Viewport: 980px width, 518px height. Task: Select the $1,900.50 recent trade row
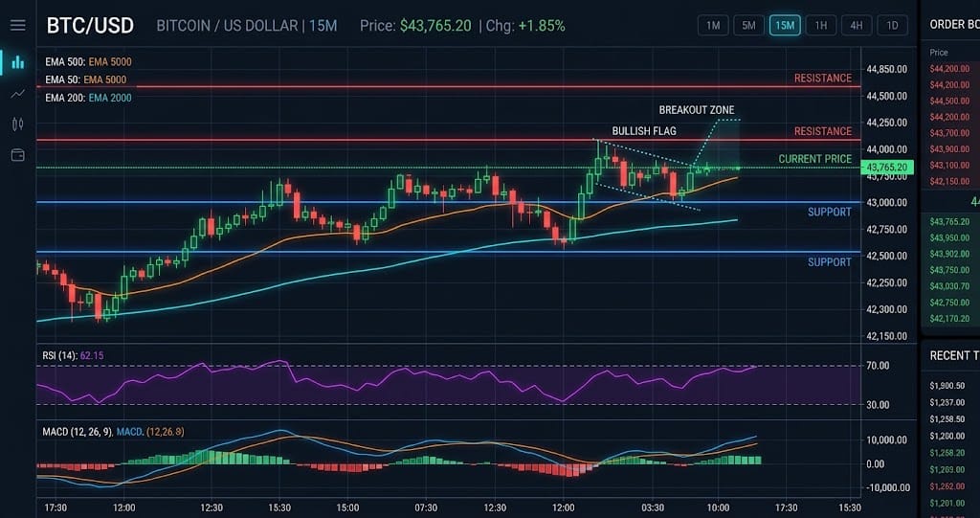point(947,385)
